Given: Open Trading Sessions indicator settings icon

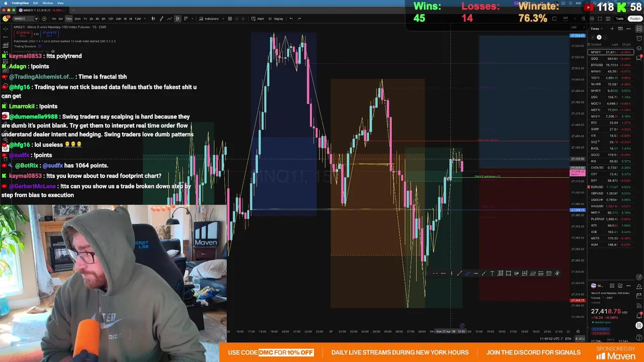Looking at the screenshot, I should tap(40, 46).
